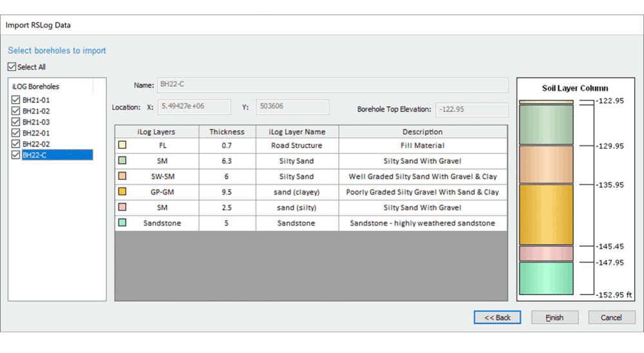This screenshot has width=644, height=353.
Task: Click the Sandstone teal color swatch
Action: click(x=122, y=223)
